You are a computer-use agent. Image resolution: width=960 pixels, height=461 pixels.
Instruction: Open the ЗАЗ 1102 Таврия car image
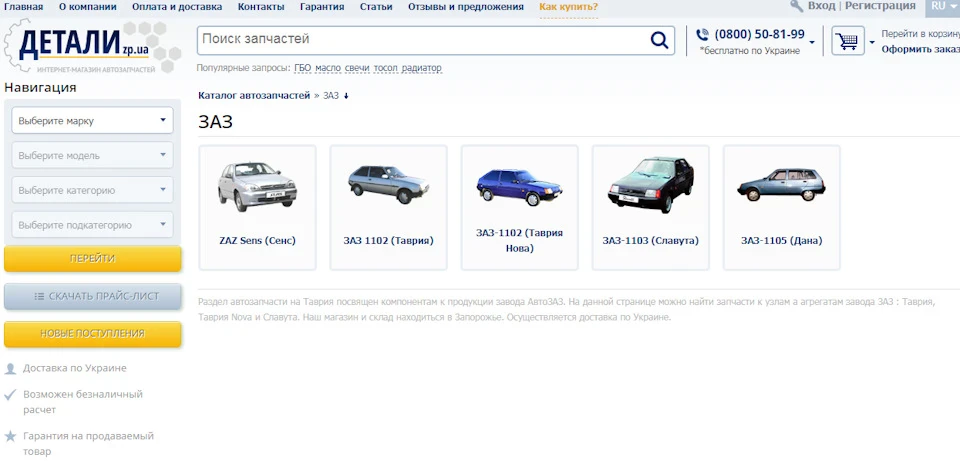point(389,184)
